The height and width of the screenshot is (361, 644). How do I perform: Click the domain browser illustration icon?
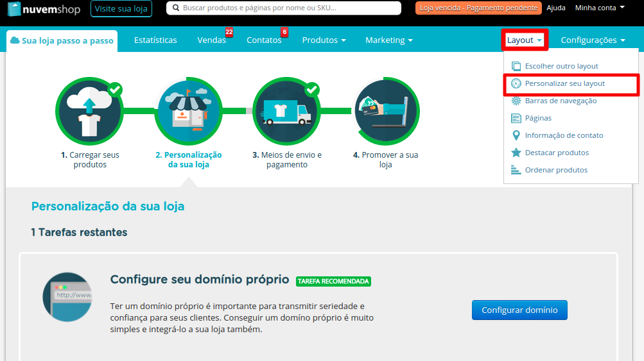67,297
